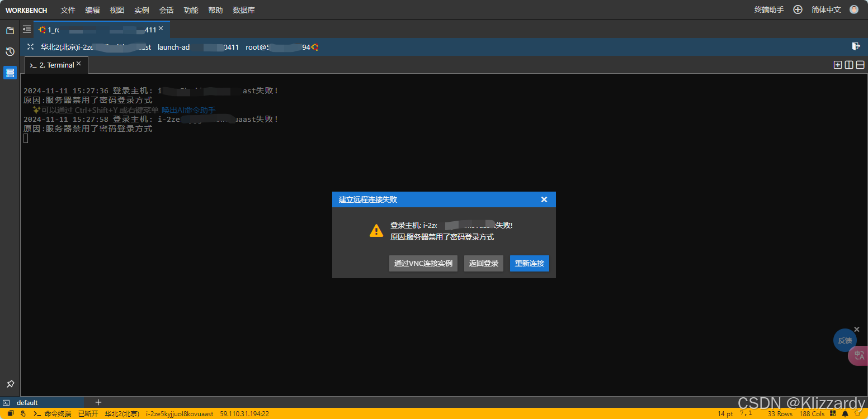
Task: Add a new terminal panel with the plus-box icon
Action: (x=837, y=65)
